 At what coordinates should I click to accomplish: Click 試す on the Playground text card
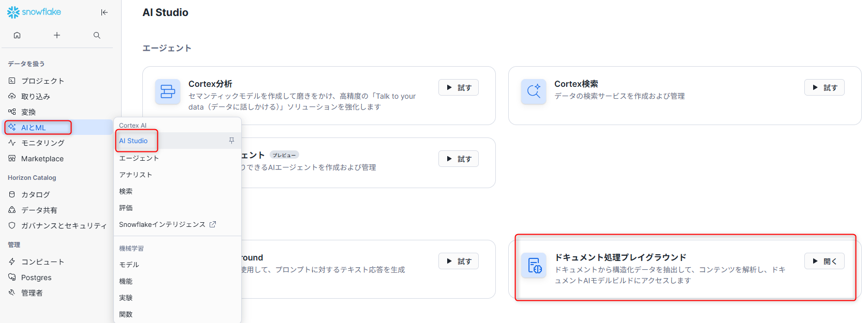(x=459, y=261)
